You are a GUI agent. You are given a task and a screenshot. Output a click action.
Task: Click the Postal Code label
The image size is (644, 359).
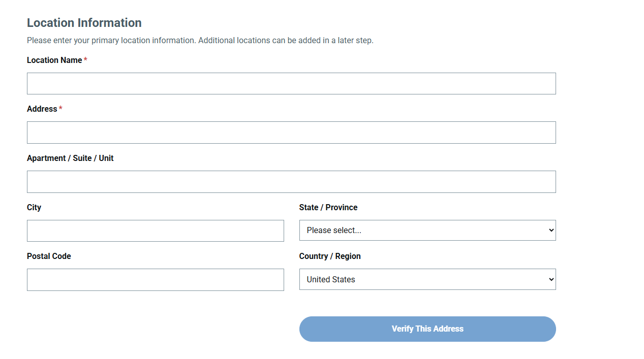[49, 256]
